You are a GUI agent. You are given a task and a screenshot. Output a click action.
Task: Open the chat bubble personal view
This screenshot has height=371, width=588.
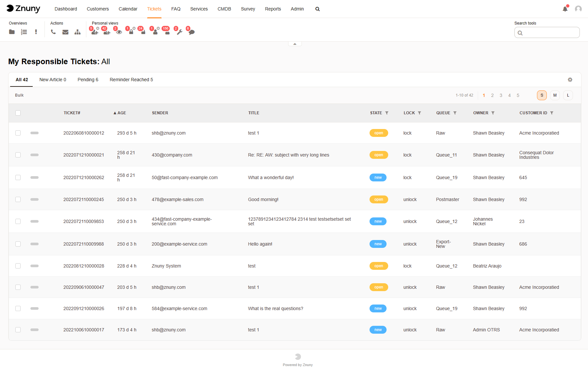tap(192, 32)
